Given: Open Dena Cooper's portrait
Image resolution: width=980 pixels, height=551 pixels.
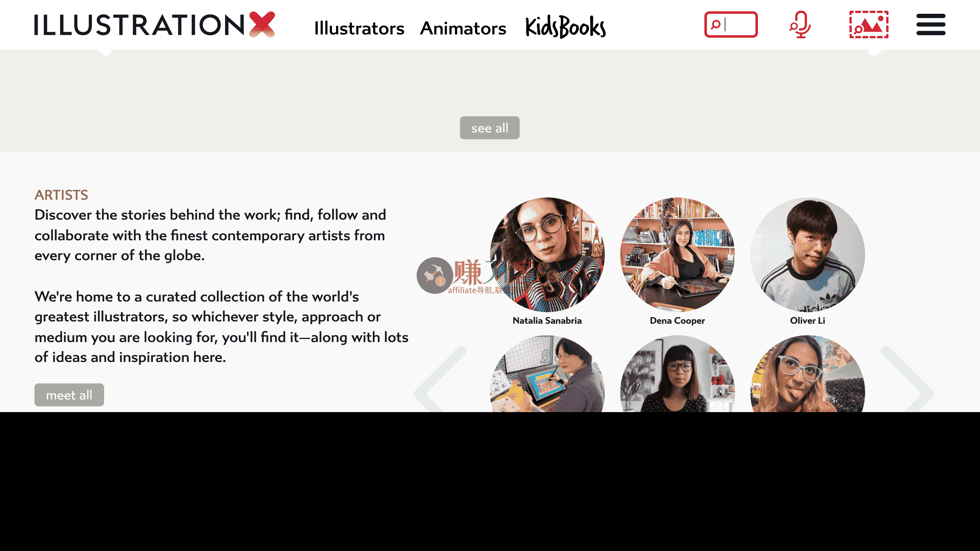Looking at the screenshot, I should pos(677,254).
